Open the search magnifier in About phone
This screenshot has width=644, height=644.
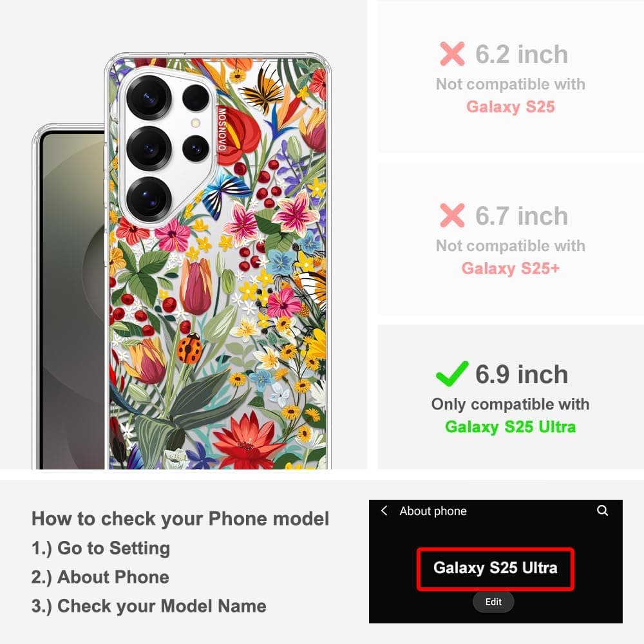[x=602, y=510]
